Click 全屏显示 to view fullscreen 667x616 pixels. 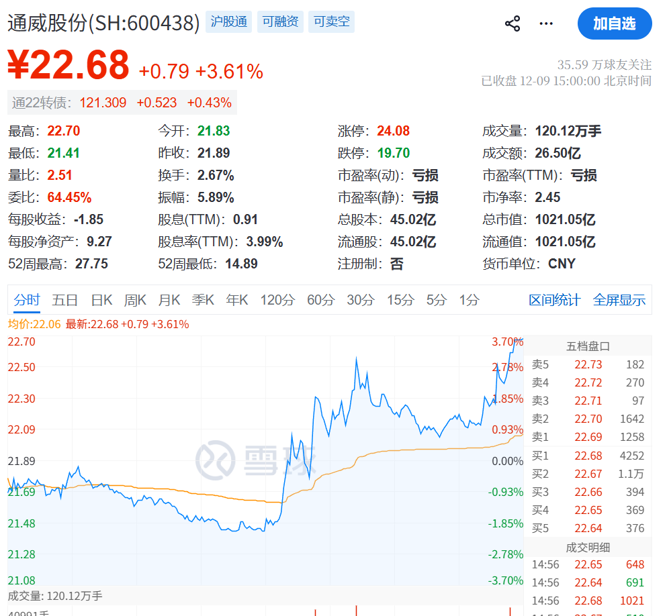point(619,299)
